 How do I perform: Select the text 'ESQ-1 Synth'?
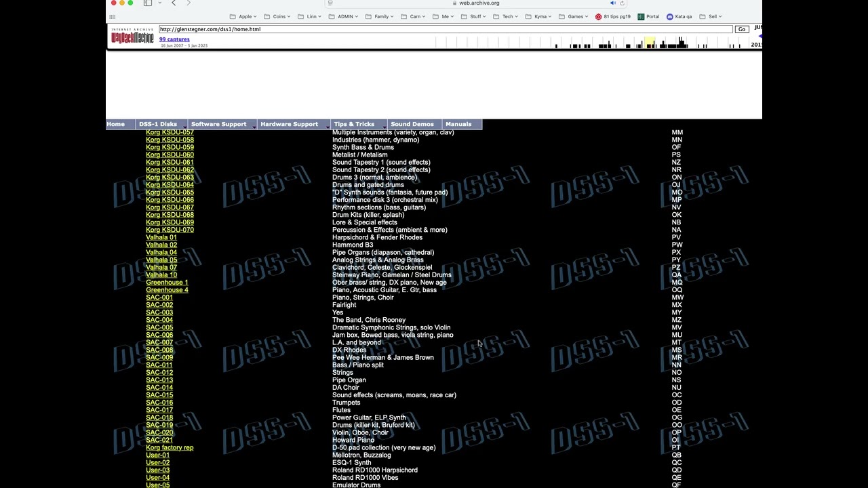352,462
